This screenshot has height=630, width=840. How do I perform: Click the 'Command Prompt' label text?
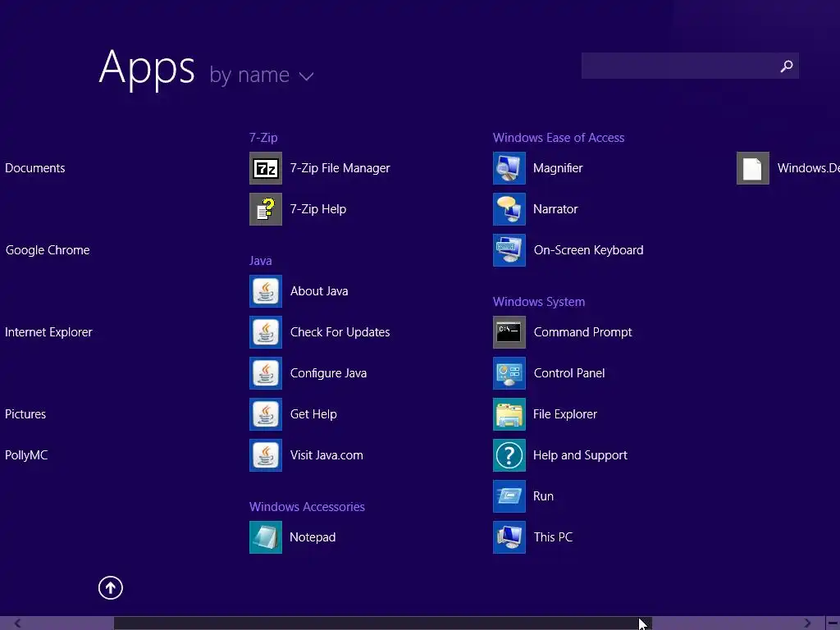pyautogui.click(x=583, y=332)
